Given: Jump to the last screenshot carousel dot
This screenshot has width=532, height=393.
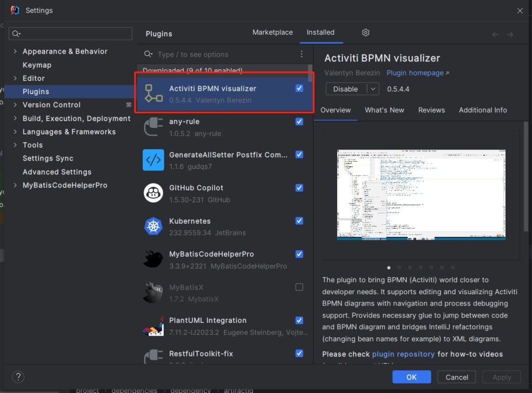Looking at the screenshot, I should pos(453,267).
